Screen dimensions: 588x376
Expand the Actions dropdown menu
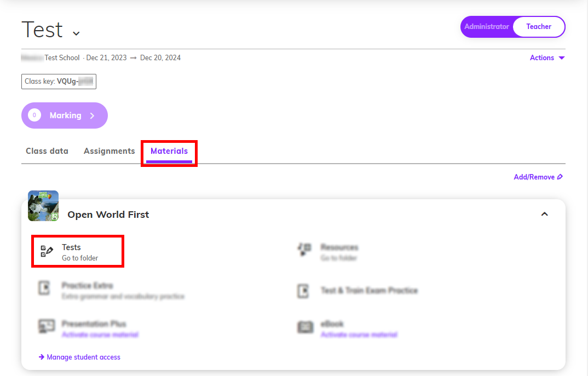pyautogui.click(x=547, y=57)
